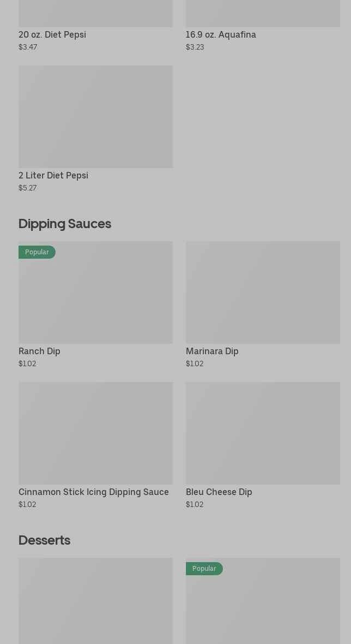Open the Bleu Cheese Dip thumbnail
The image size is (351, 644).
(x=263, y=433)
